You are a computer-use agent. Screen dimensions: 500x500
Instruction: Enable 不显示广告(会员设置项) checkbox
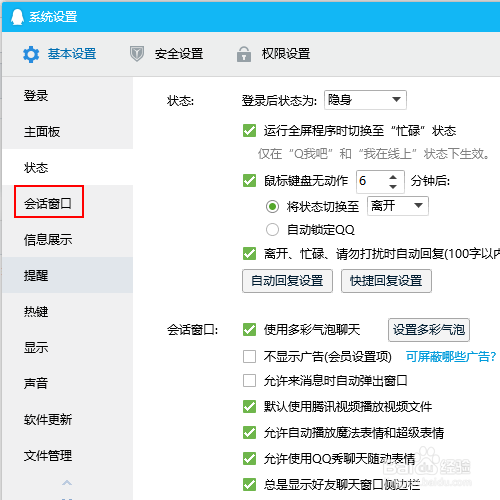point(249,356)
